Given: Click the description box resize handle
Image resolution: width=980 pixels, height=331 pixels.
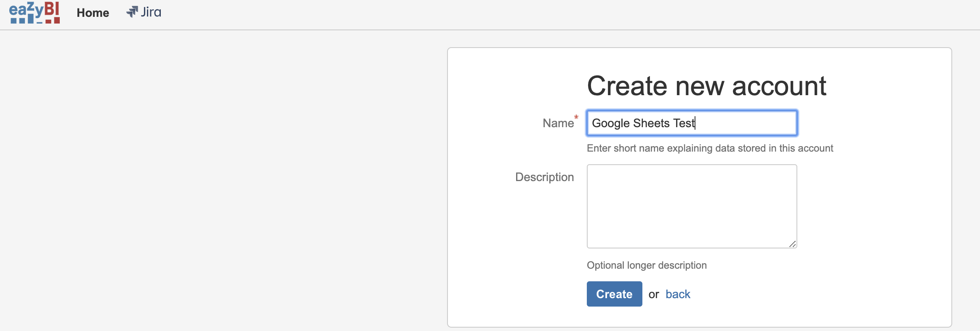Looking at the screenshot, I should [792, 244].
